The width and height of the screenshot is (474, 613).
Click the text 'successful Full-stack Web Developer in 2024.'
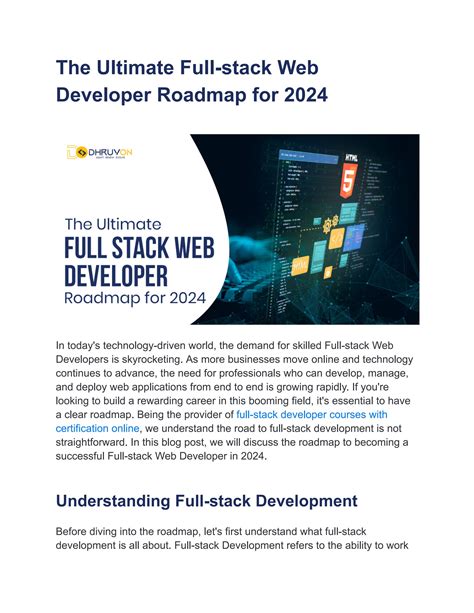[161, 456]
